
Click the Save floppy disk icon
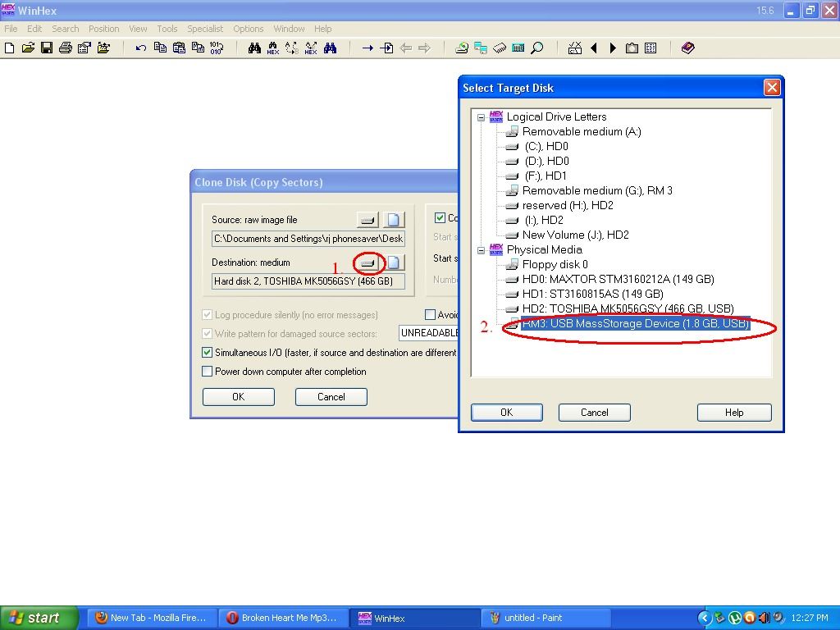click(47, 48)
